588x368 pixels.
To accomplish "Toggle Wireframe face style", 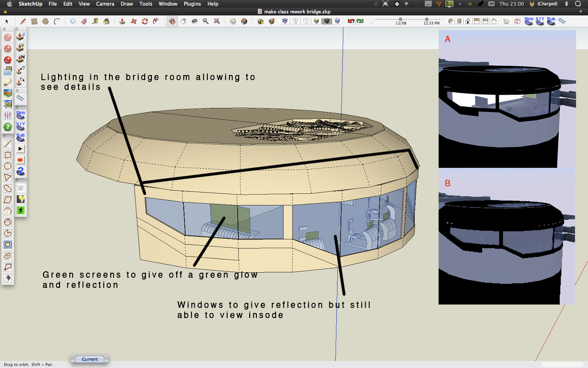I will (295, 21).
